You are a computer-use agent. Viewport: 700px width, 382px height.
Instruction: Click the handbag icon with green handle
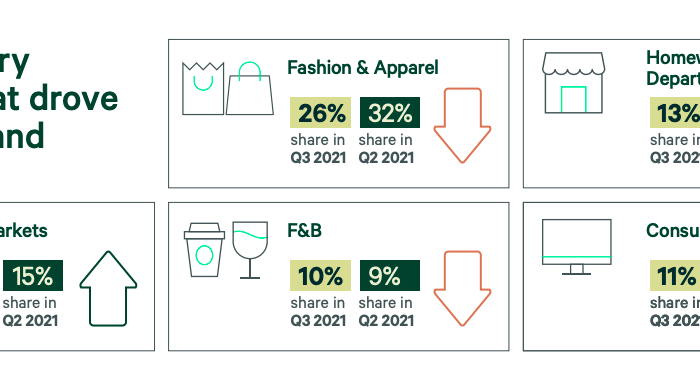(x=250, y=88)
